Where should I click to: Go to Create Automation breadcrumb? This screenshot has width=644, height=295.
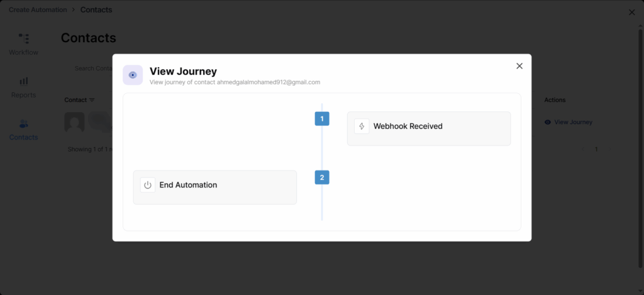[38, 10]
